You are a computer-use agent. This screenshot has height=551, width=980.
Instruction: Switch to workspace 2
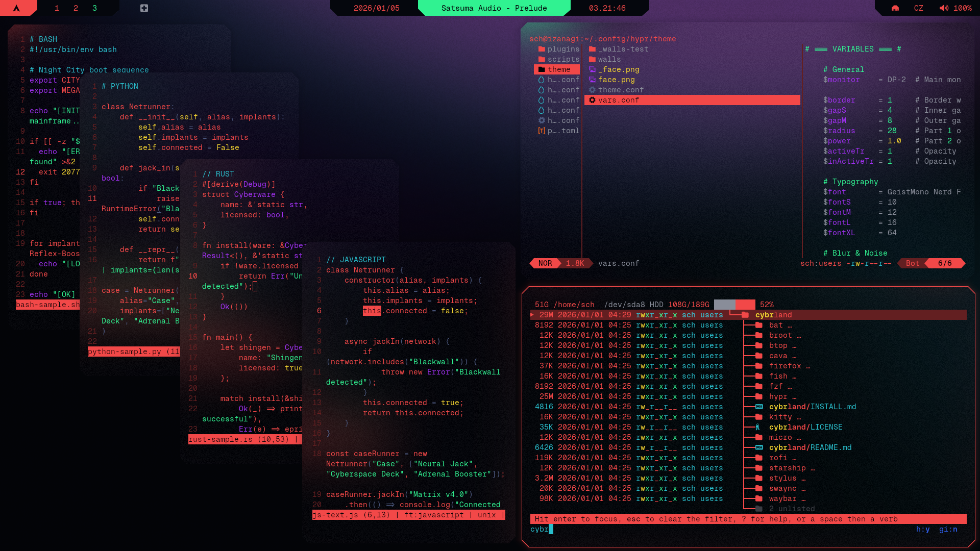click(76, 8)
